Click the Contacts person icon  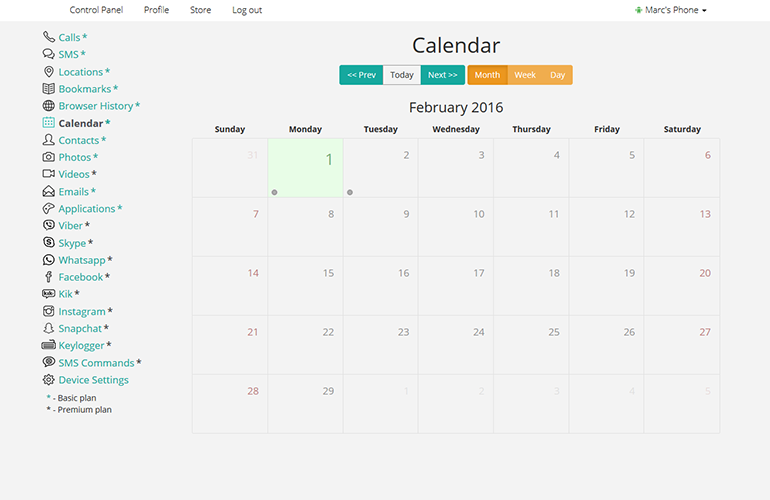[49, 140]
